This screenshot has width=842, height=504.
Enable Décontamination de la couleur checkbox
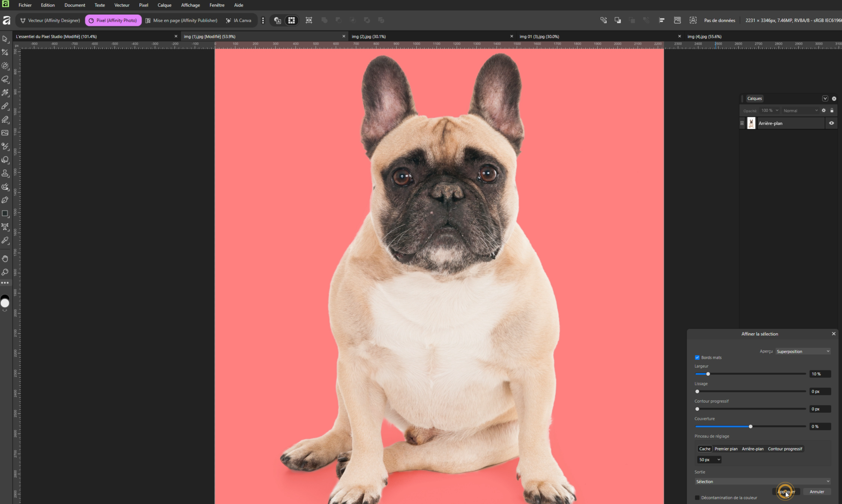[697, 498]
